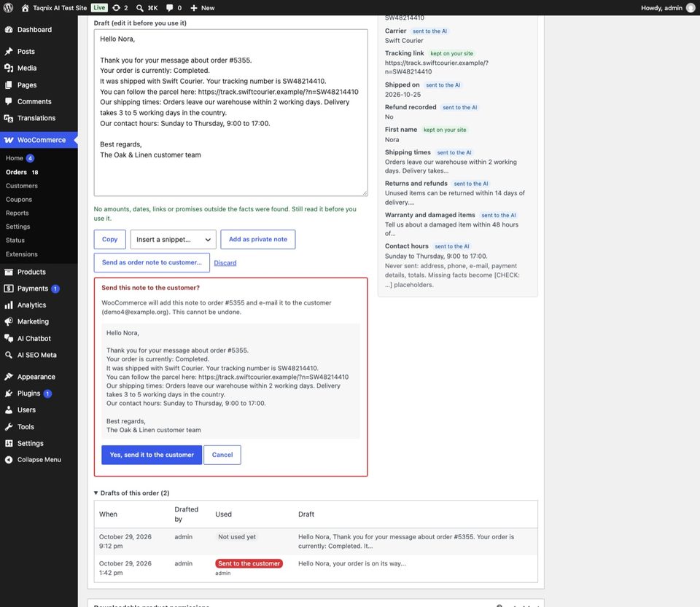
Task: Open the search icon in admin bar
Action: click(140, 7)
